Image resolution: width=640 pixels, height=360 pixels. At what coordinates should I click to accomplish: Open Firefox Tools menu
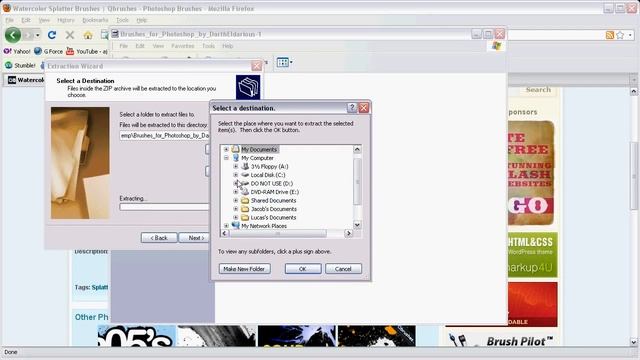point(122,20)
